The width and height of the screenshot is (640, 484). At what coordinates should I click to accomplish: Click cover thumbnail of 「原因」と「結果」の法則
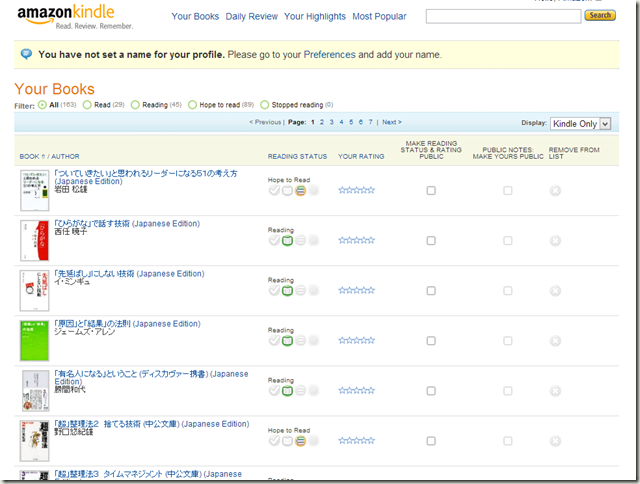point(34,341)
